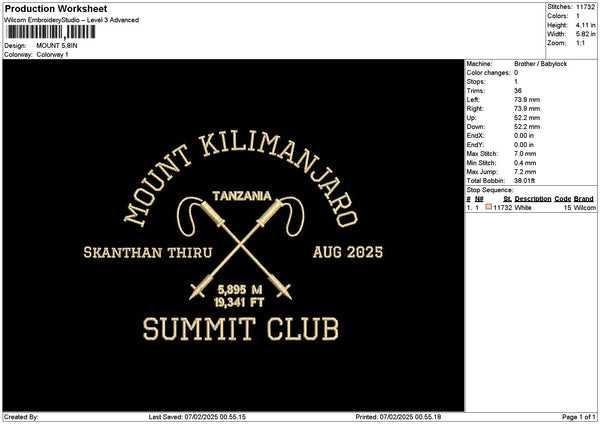600x424 pixels.
Task: Click the "SKANTHAN THIRU" lettering
Action: tap(148, 253)
